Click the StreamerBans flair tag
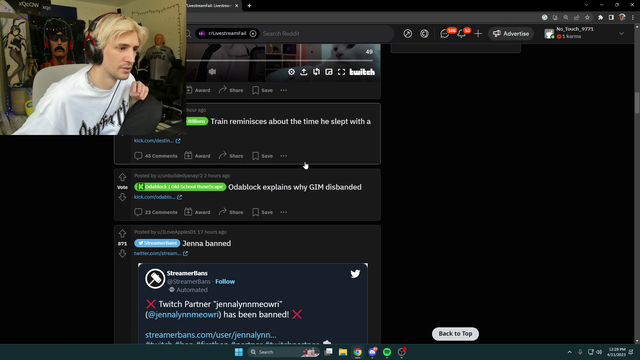 coord(157,243)
